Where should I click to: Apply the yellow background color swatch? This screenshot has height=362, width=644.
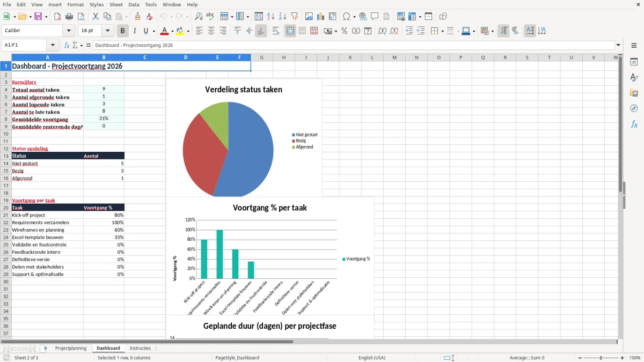[180, 31]
